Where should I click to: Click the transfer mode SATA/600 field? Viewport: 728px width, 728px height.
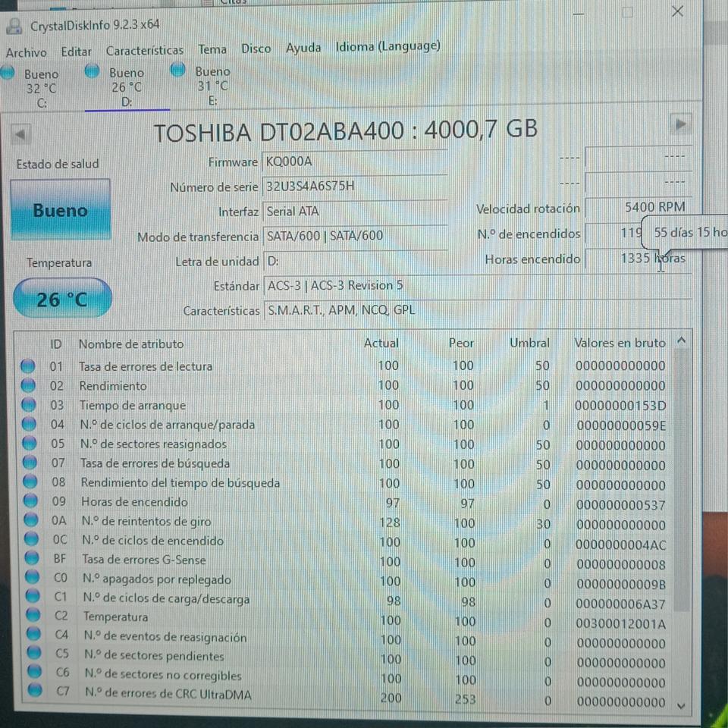tap(356, 236)
